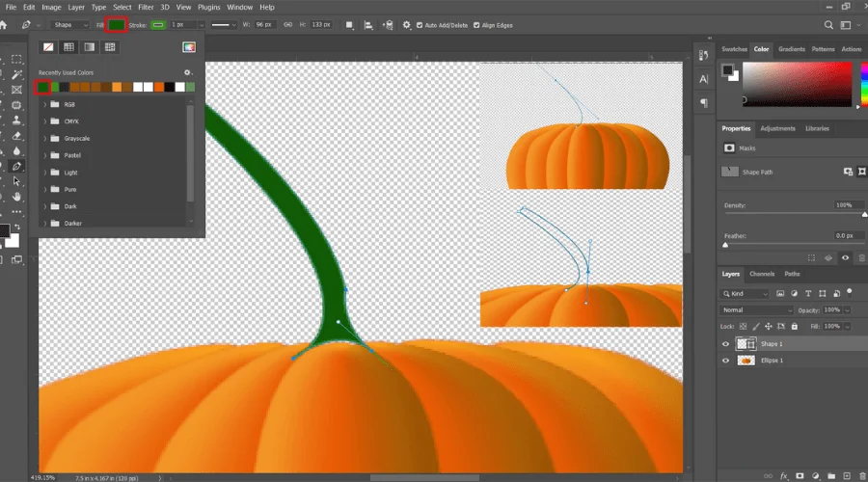Open the Character panel icon
868x482 pixels.
pyautogui.click(x=704, y=79)
